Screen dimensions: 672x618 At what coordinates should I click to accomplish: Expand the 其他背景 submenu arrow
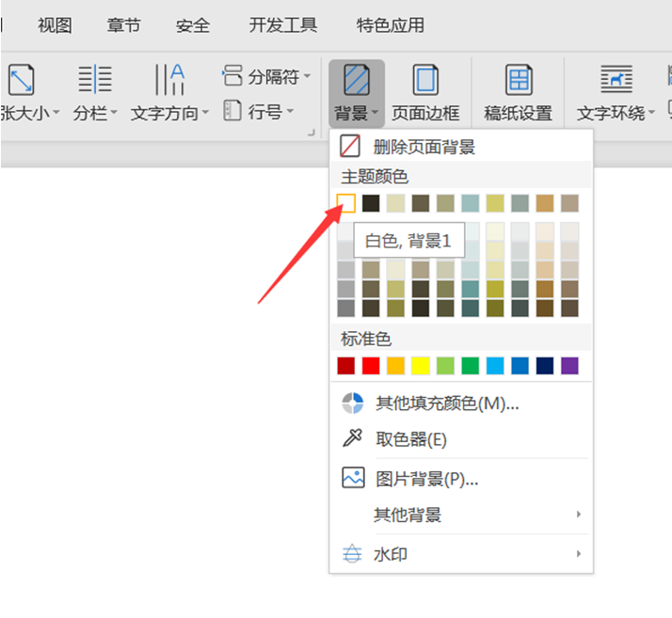point(579,514)
